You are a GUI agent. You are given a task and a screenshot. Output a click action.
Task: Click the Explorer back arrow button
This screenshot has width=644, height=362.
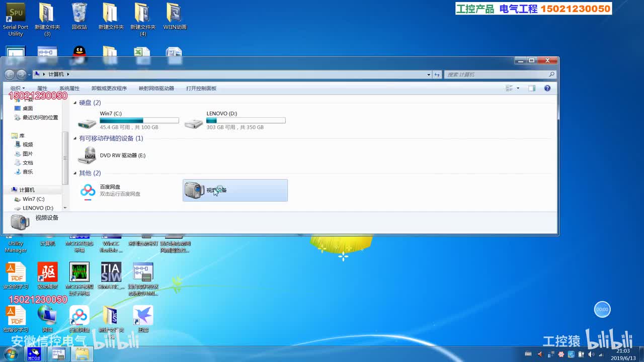click(x=10, y=74)
